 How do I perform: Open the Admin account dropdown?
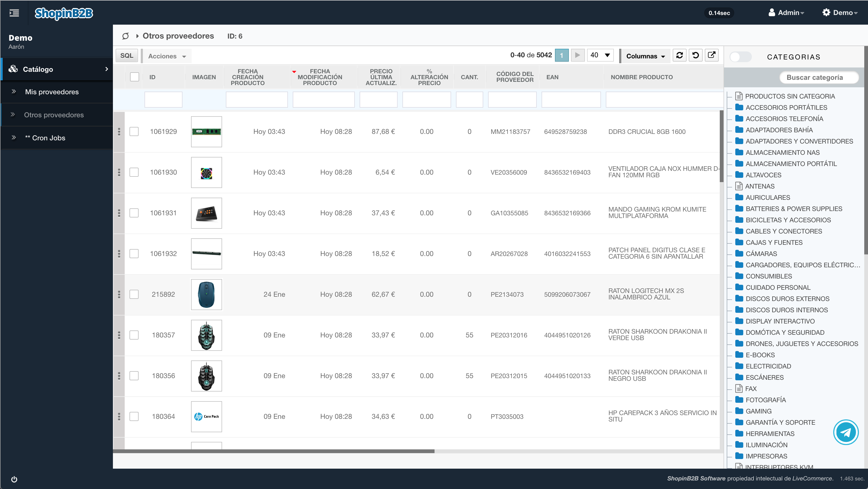coord(786,13)
